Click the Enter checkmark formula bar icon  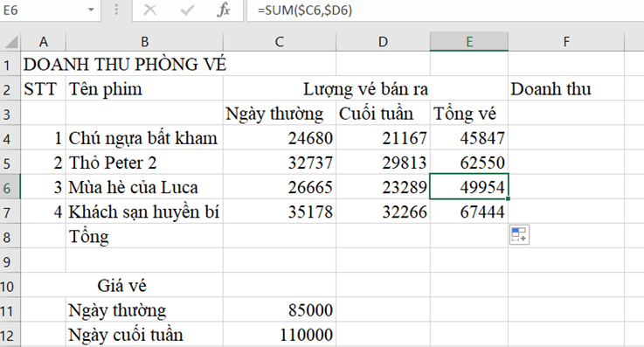click(187, 10)
